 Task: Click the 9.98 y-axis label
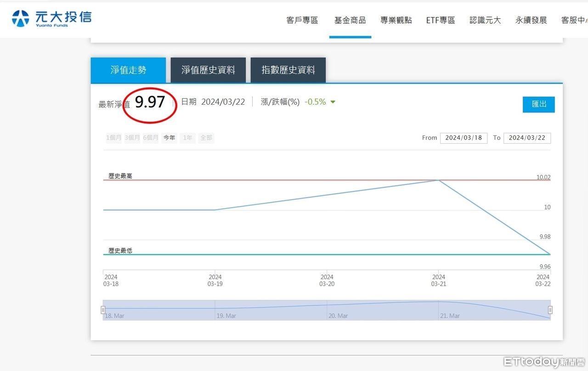coord(545,237)
